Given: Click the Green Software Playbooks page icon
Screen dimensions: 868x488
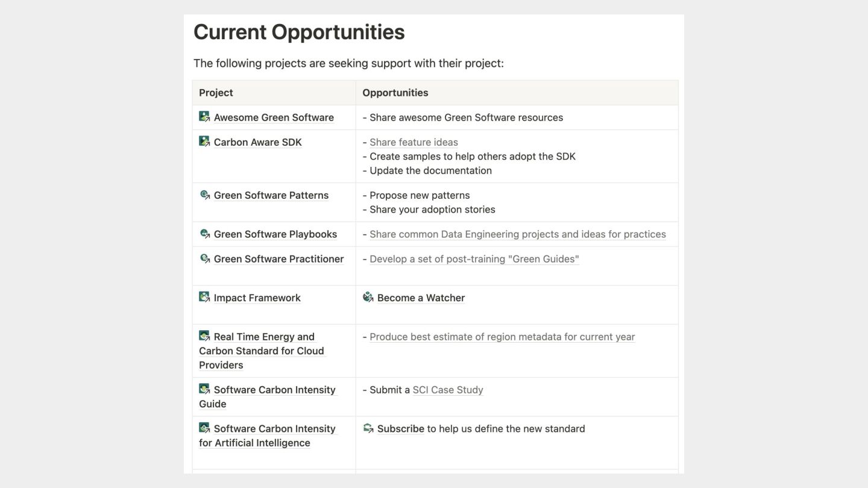Looking at the screenshot, I should [x=204, y=234].
